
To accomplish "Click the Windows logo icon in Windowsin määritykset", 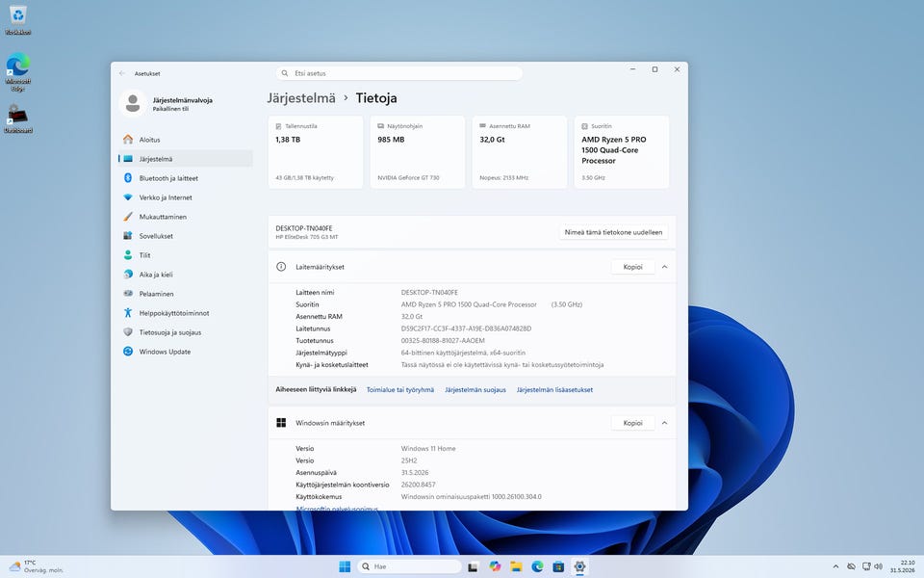I will tap(281, 423).
